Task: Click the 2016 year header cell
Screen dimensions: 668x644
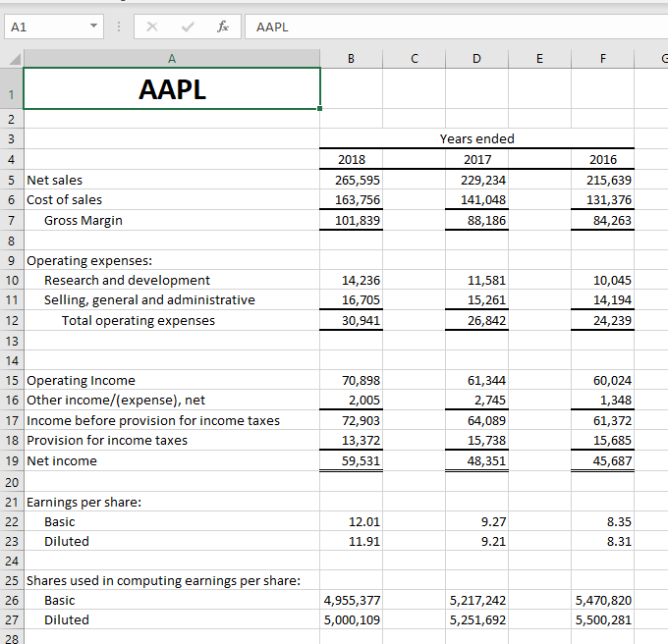Action: (x=602, y=159)
